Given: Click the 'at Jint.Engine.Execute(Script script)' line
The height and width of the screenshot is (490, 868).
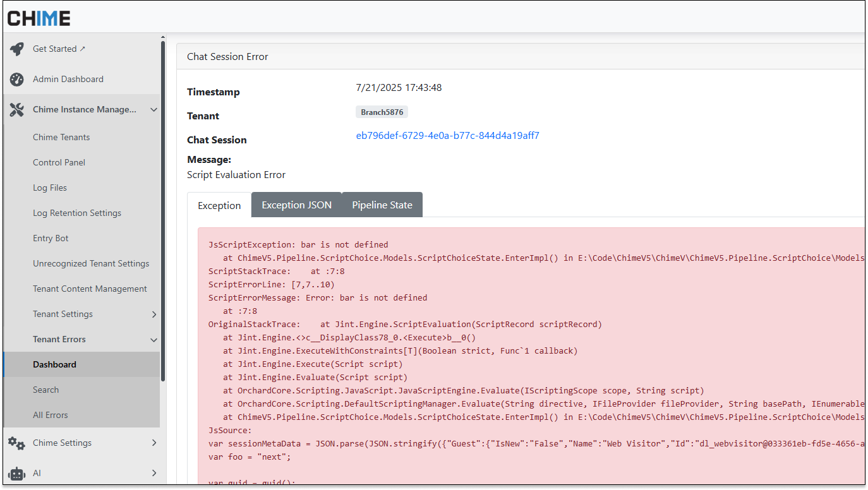Looking at the screenshot, I should [313, 364].
